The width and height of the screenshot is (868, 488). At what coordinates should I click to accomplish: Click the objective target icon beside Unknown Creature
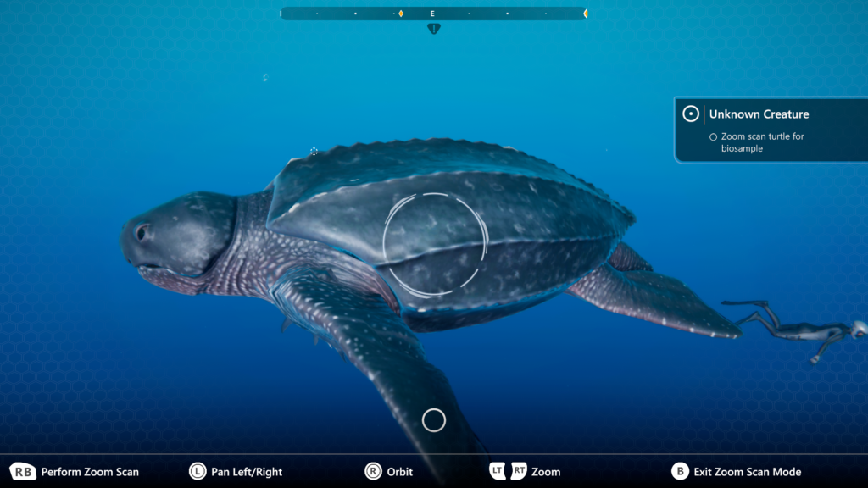coord(690,114)
